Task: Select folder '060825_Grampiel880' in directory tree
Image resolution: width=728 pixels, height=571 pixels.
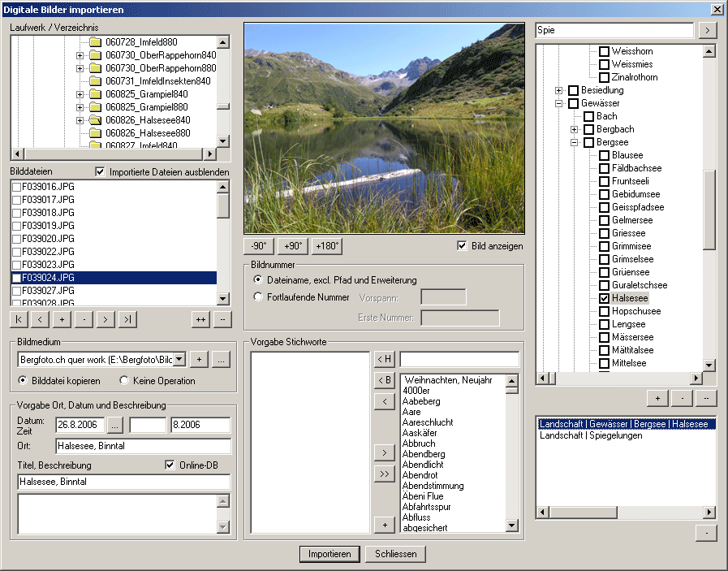Action: coord(146,107)
